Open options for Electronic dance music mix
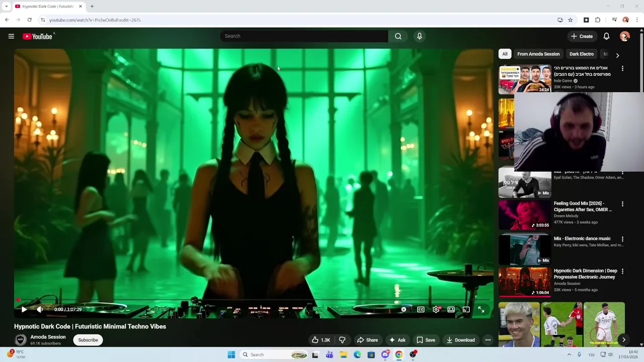 click(x=622, y=239)
